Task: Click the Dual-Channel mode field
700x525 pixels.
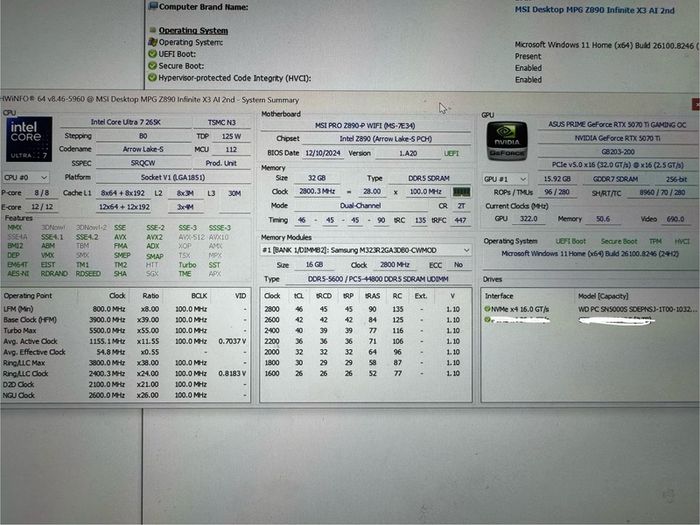Action: coord(360,206)
